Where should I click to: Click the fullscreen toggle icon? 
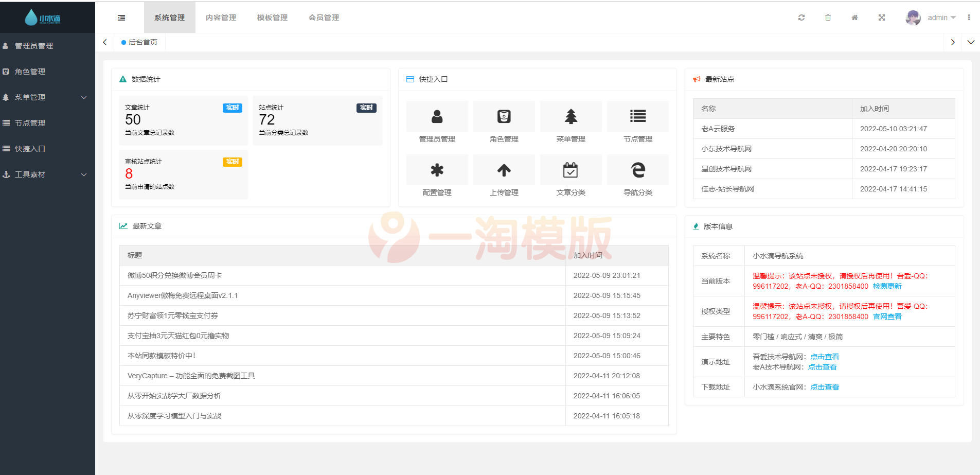(x=882, y=17)
